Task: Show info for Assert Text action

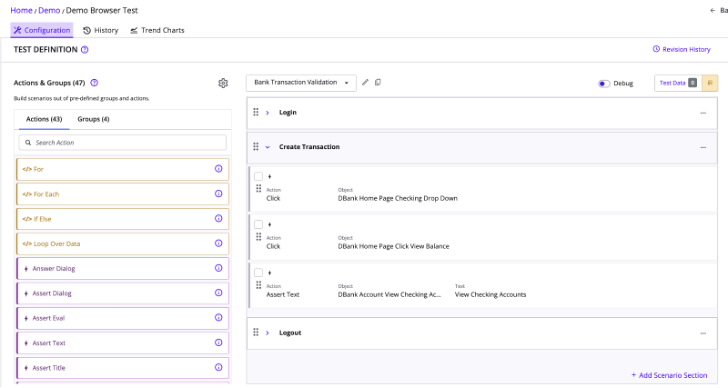Action: pyautogui.click(x=218, y=343)
